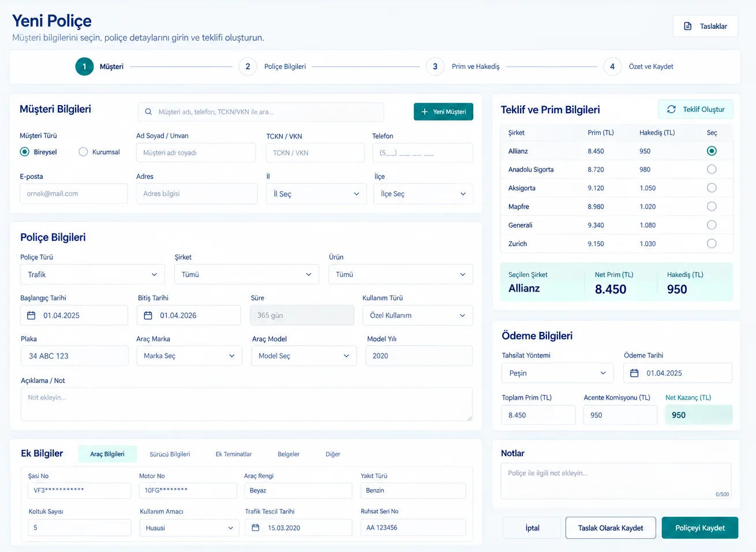Open the Kullanım Amacı dropdown
Image resolution: width=756 pixels, height=552 pixels.
pyautogui.click(x=189, y=528)
